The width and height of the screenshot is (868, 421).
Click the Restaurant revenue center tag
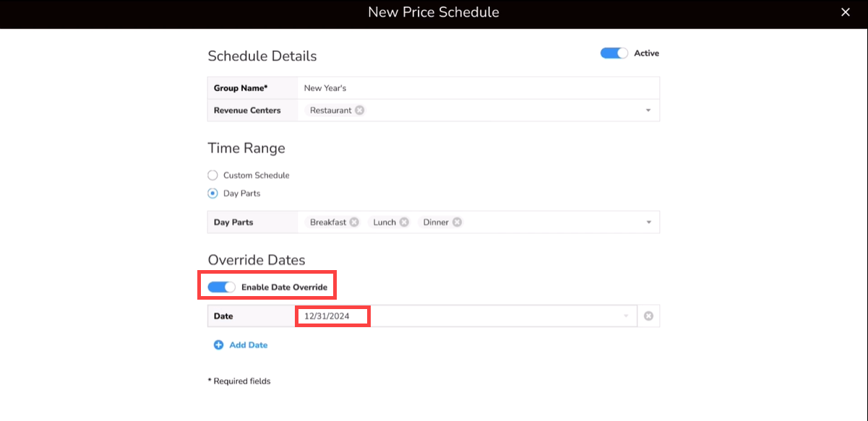click(x=330, y=110)
